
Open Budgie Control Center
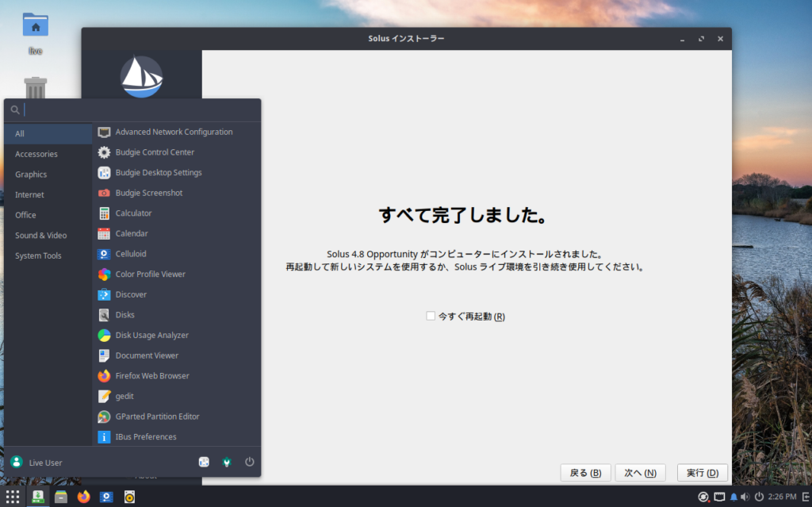point(155,152)
